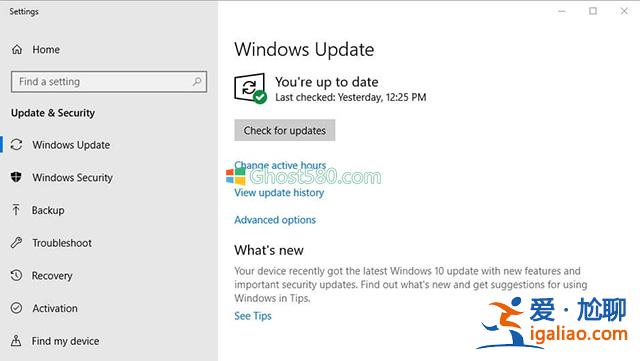Click the "Your device recently got" paragraph

411,284
